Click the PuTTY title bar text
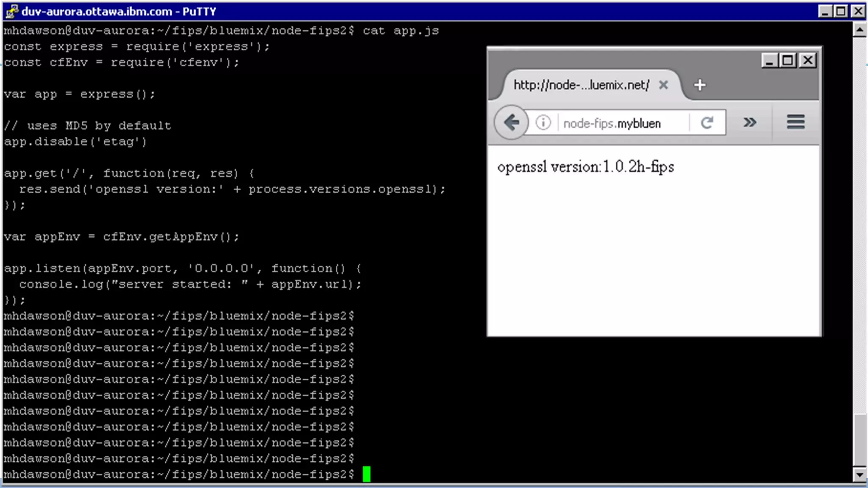 (119, 11)
